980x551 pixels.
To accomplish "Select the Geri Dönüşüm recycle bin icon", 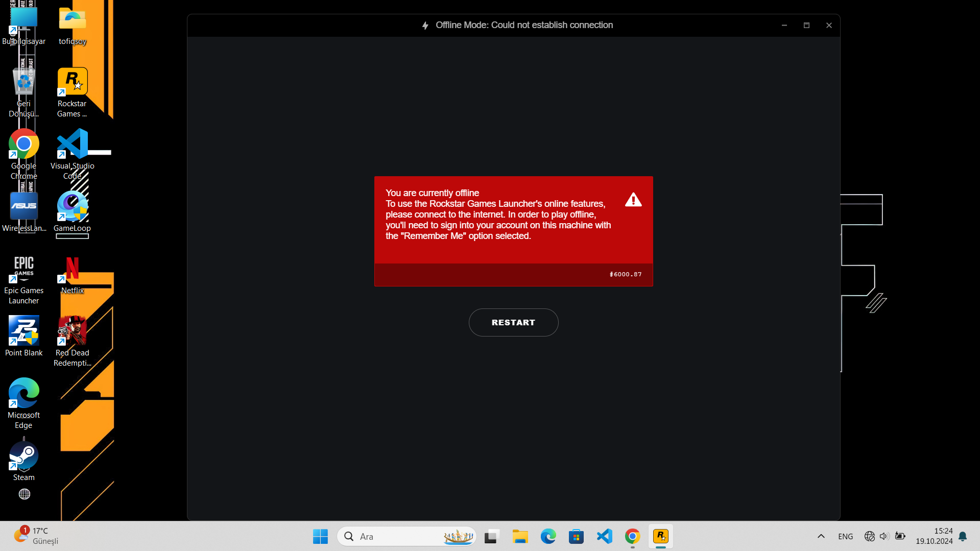I will (x=23, y=92).
